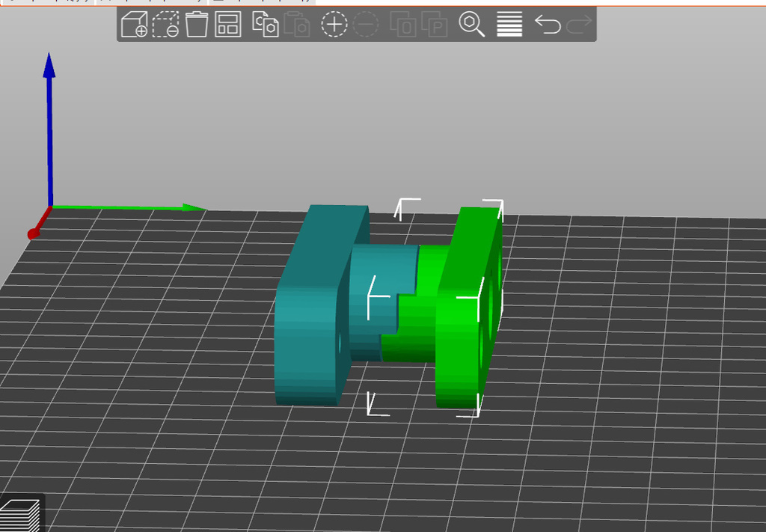Click the Paste clipboard icon
The height and width of the screenshot is (532, 766).
[296, 25]
